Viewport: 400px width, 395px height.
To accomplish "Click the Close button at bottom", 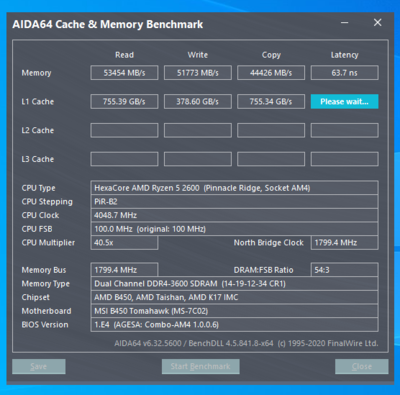I will tap(362, 366).
